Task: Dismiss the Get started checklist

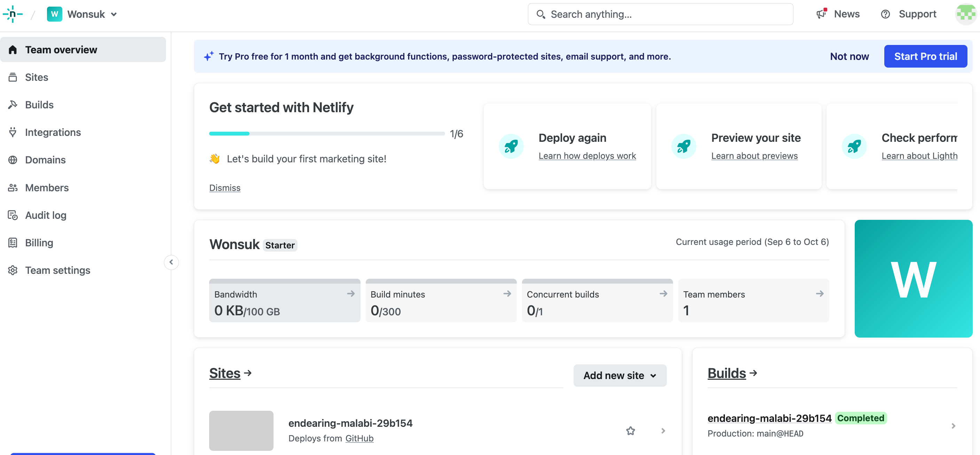Action: (x=224, y=188)
